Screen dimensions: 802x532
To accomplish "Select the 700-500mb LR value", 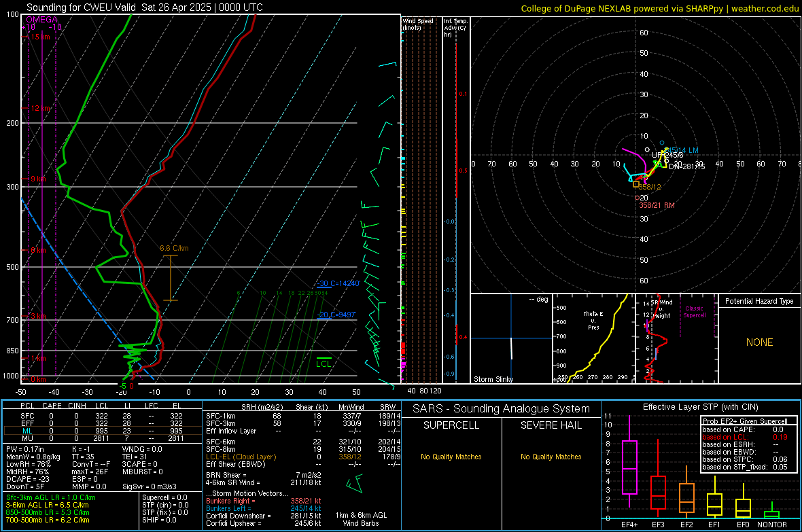I will pyautogui.click(x=48, y=520).
